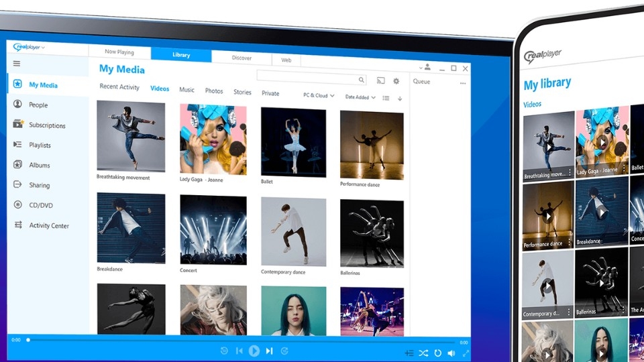Open settings gear icon
Screen dimensions: 644x362
(x=396, y=81)
